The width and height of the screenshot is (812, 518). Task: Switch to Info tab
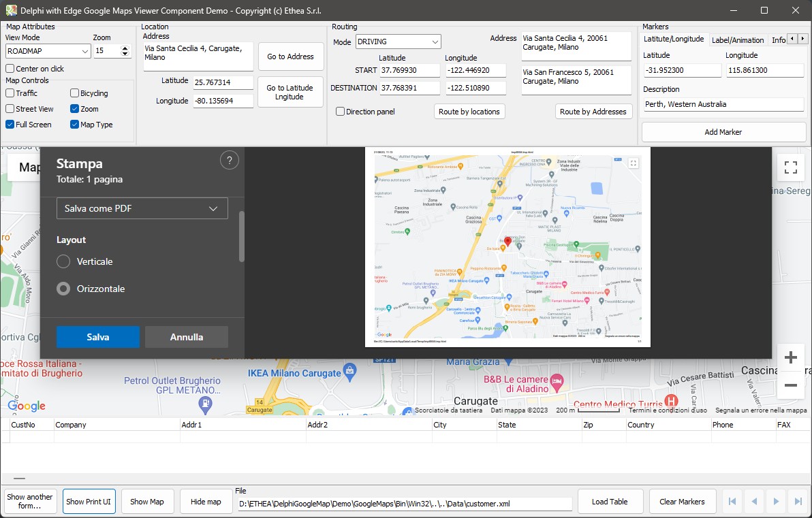tap(778, 40)
